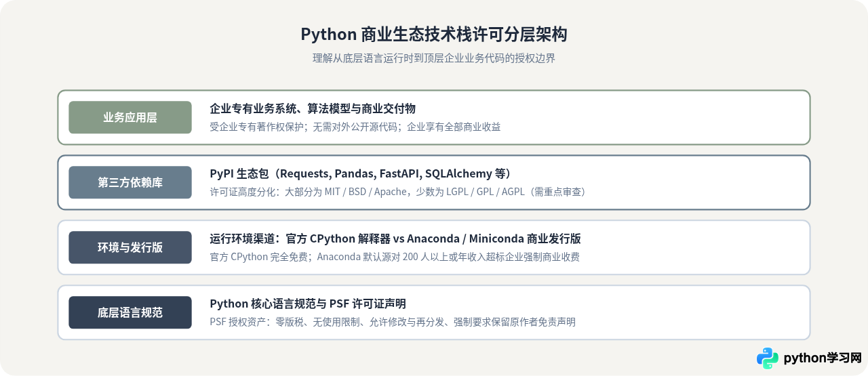The height and width of the screenshot is (376, 868).
Task: Click text 'PSF 授权资产：零版税、无使用限制...'
Action: point(393,322)
